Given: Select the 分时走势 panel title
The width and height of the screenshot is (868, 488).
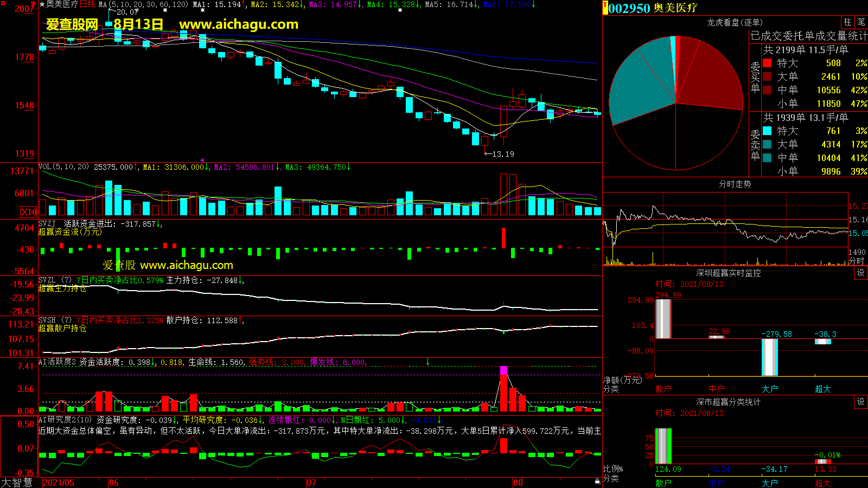Looking at the screenshot, I should tap(735, 184).
